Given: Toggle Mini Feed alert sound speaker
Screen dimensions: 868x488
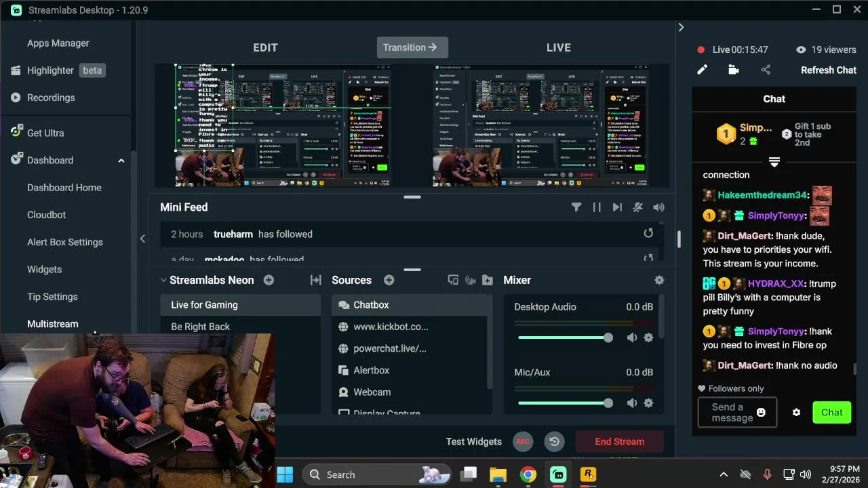Looking at the screenshot, I should pos(658,207).
